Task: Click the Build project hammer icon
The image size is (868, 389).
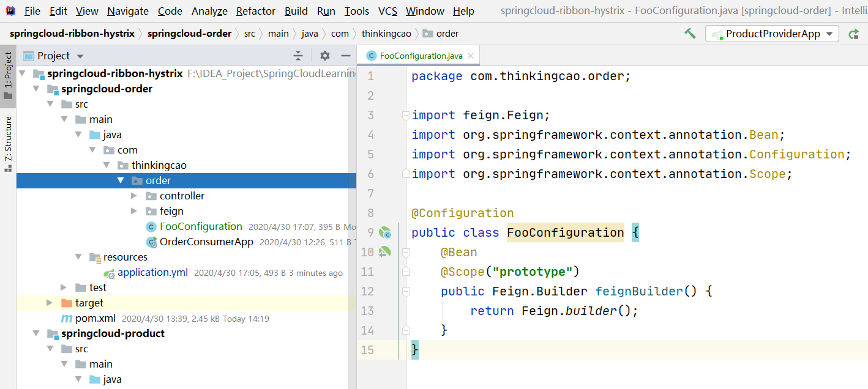Action: pyautogui.click(x=690, y=33)
